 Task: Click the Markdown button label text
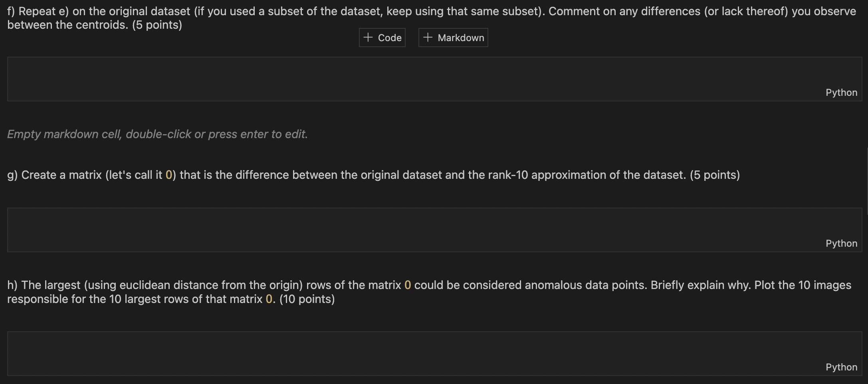tap(462, 37)
